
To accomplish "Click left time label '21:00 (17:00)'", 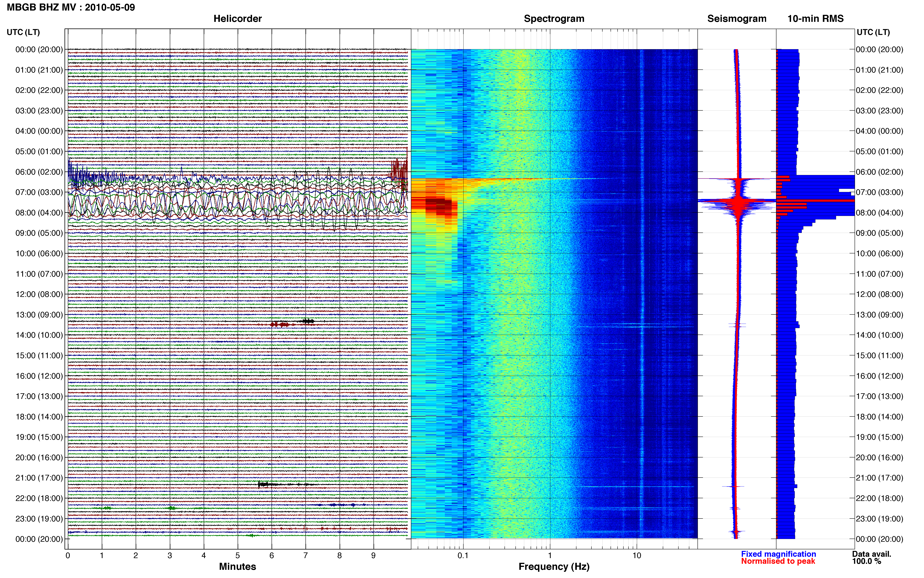I will tap(39, 478).
